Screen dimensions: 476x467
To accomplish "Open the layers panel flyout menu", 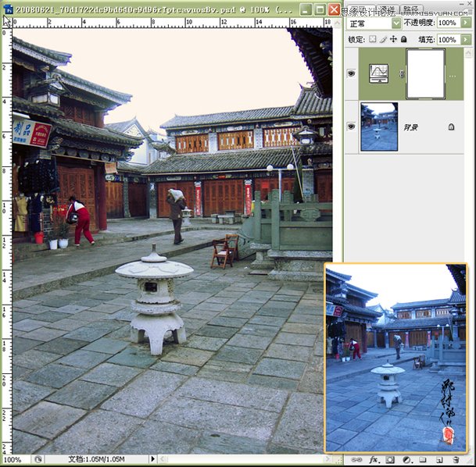I will coord(470,12).
